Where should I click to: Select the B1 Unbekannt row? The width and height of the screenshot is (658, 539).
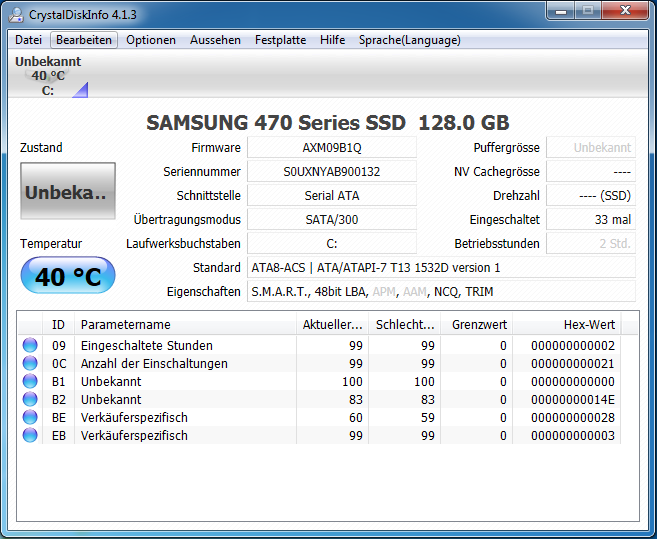tap(319, 382)
